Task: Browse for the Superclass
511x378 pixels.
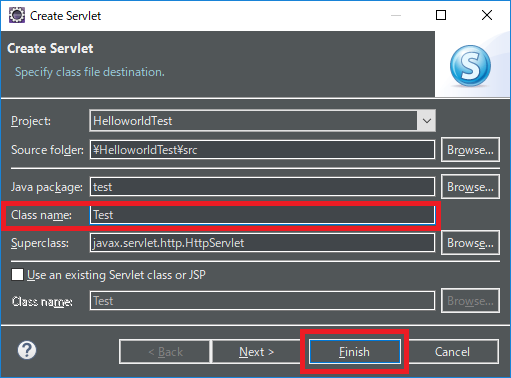Action: (x=470, y=243)
